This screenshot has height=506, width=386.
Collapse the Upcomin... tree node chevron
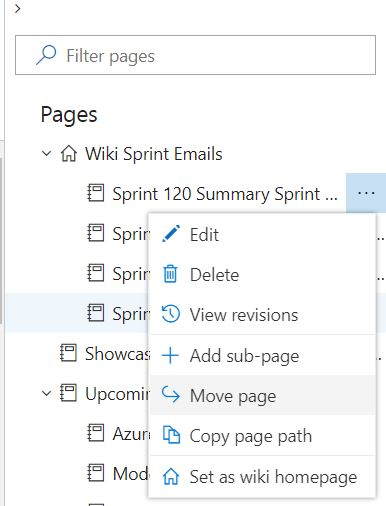point(46,393)
